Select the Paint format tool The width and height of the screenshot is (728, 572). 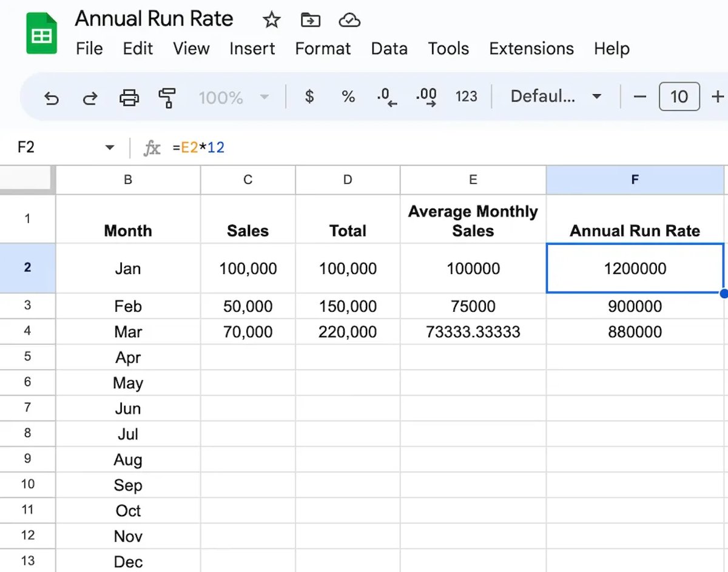coord(167,97)
